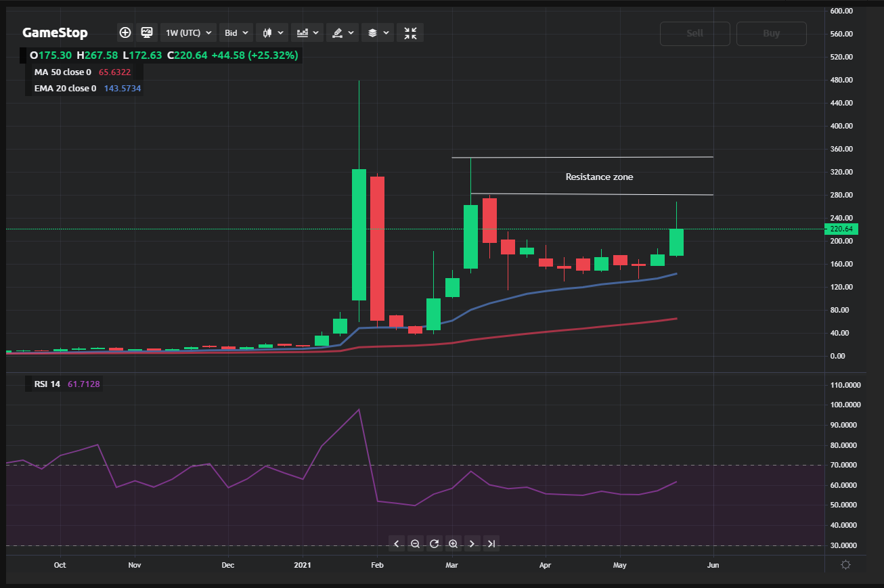Click the lower resistance horizontal line
This screenshot has width=884, height=588.
[592, 195]
